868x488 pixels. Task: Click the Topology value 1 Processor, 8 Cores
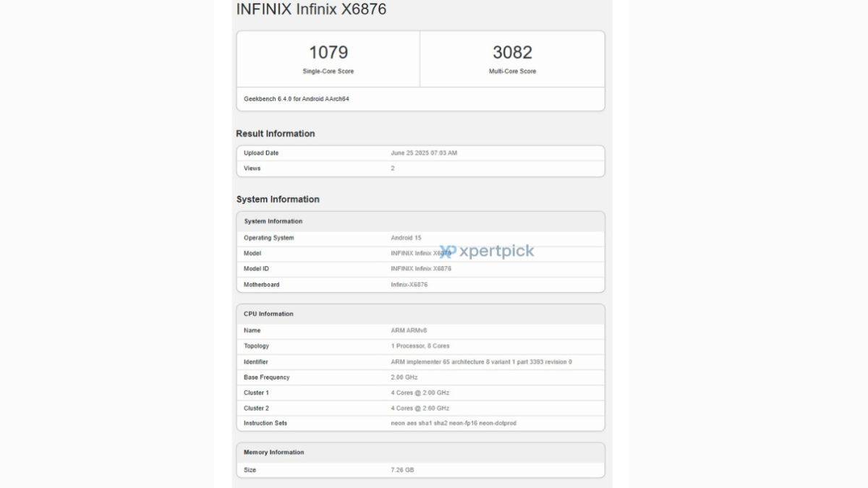pyautogui.click(x=420, y=346)
